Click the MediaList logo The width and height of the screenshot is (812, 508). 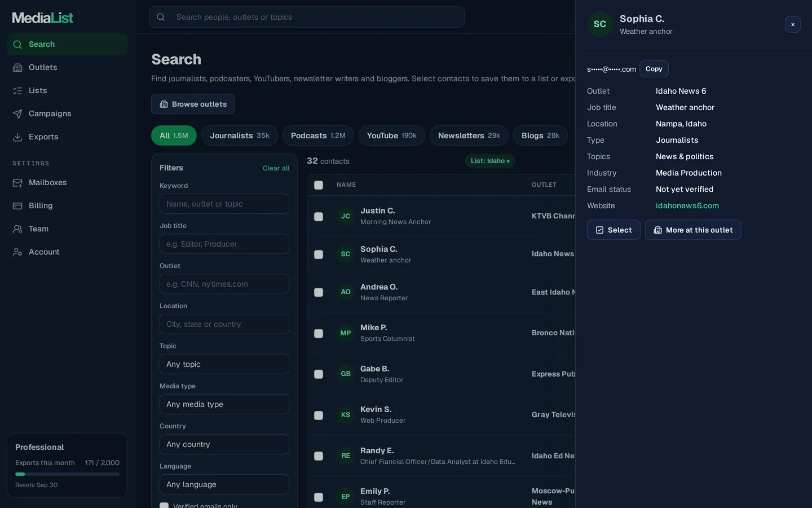pyautogui.click(x=43, y=18)
